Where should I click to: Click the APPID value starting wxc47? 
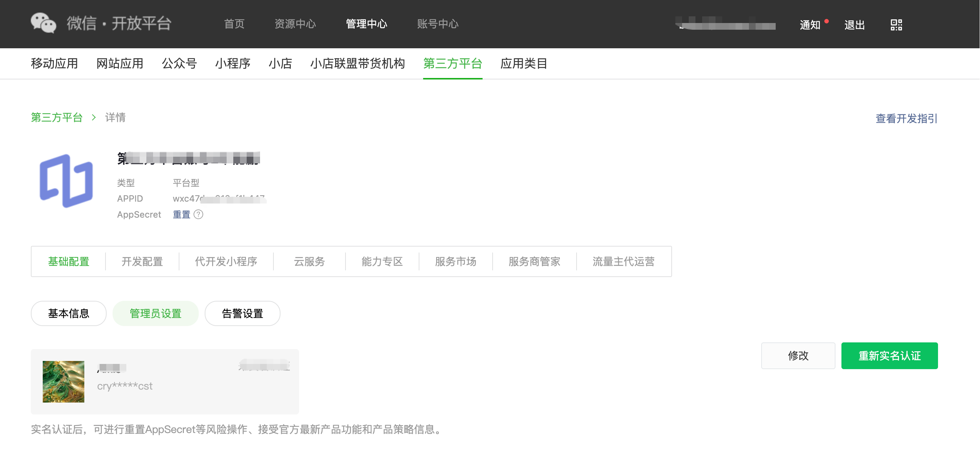pos(219,199)
